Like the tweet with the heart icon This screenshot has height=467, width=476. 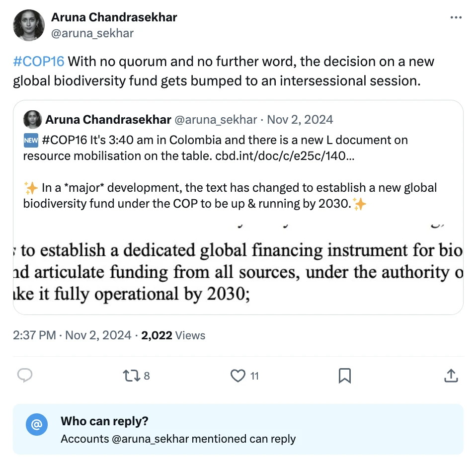(x=238, y=376)
